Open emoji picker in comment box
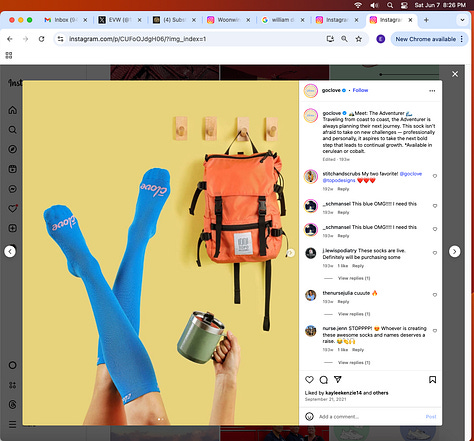Viewport: 474px width, 441px height. [309, 417]
